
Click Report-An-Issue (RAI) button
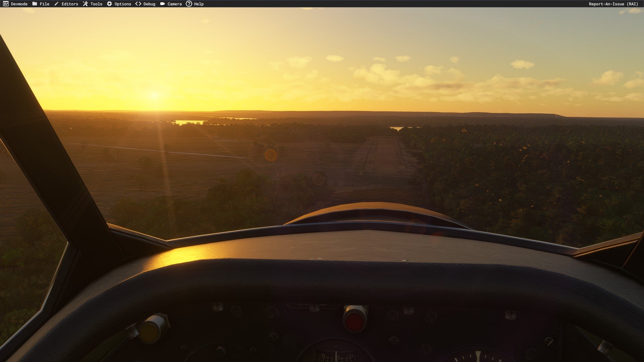tap(613, 4)
